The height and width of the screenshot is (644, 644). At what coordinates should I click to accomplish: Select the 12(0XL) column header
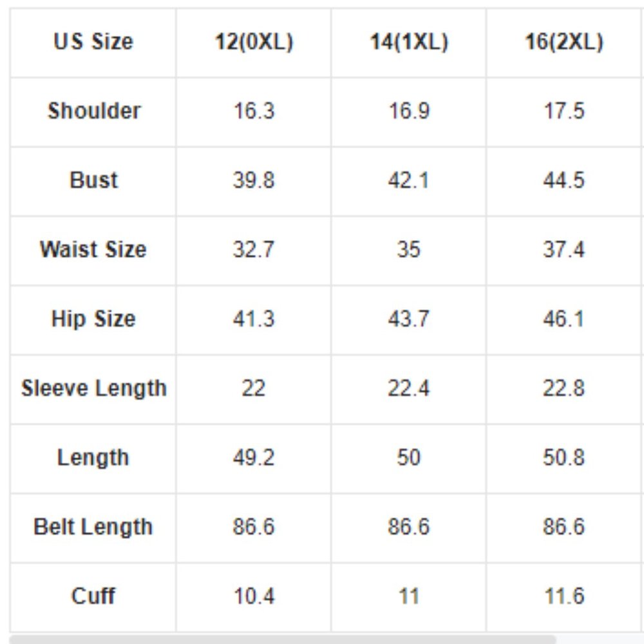pos(254,43)
